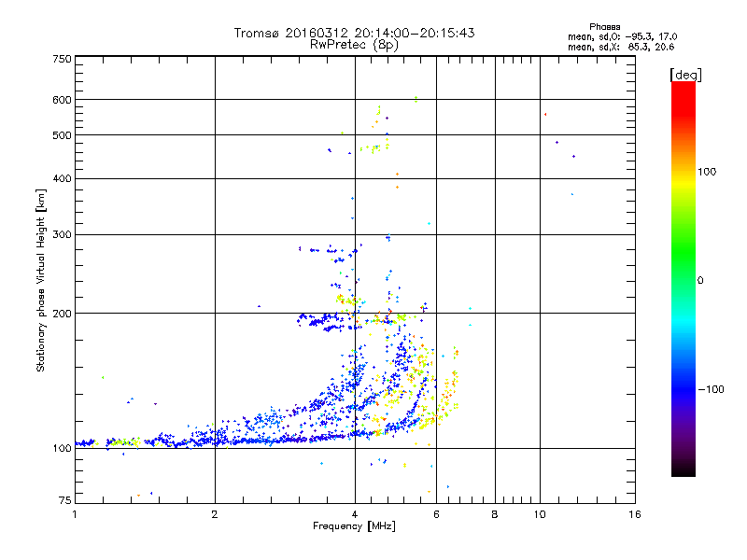
Task: Click the x-axis '2' tick label
Action: [x=215, y=514]
